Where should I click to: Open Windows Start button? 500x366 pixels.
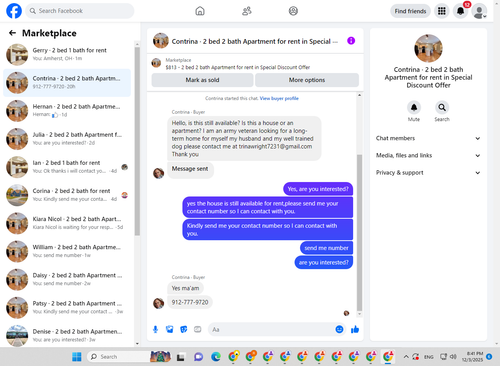click(x=77, y=357)
